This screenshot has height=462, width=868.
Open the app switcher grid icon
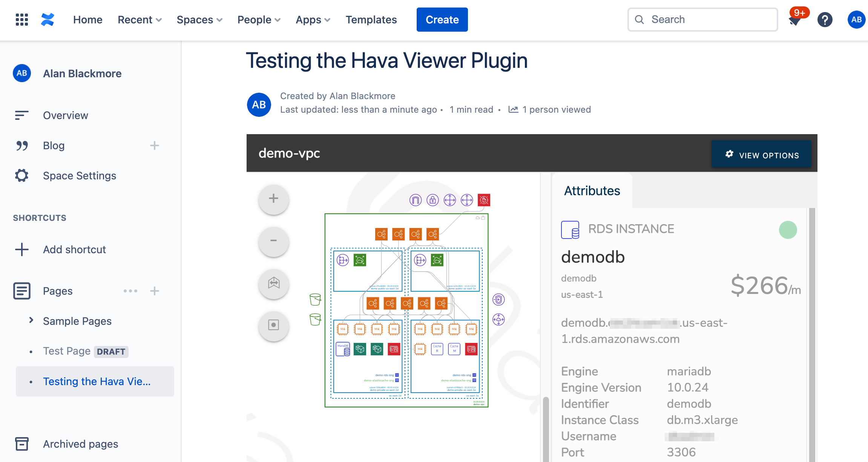click(x=22, y=20)
